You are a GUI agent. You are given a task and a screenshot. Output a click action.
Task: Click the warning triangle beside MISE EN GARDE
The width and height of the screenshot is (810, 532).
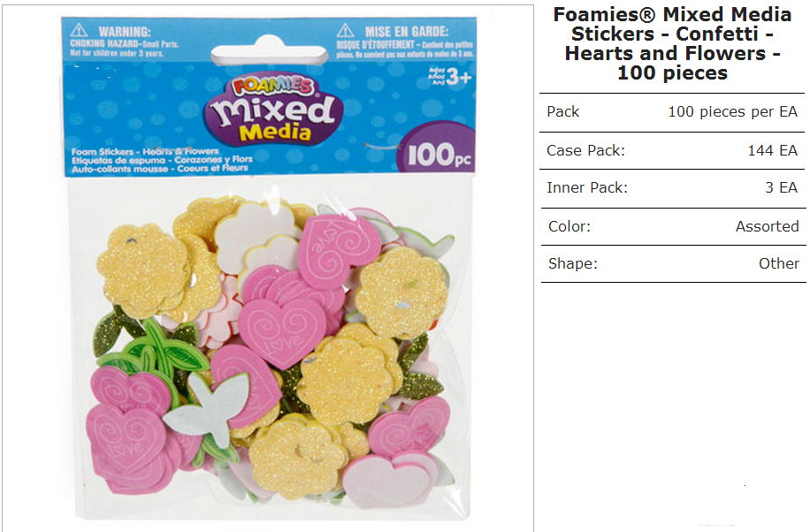pyautogui.click(x=345, y=30)
